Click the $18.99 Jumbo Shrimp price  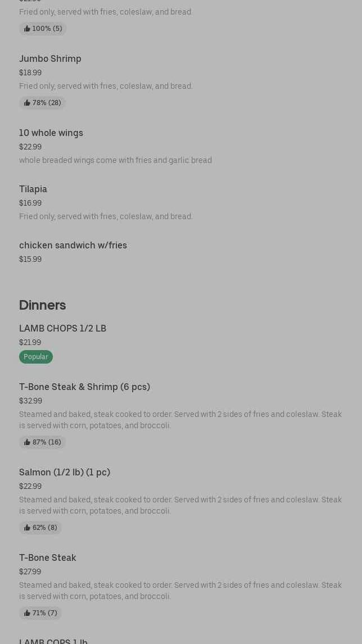point(30,72)
